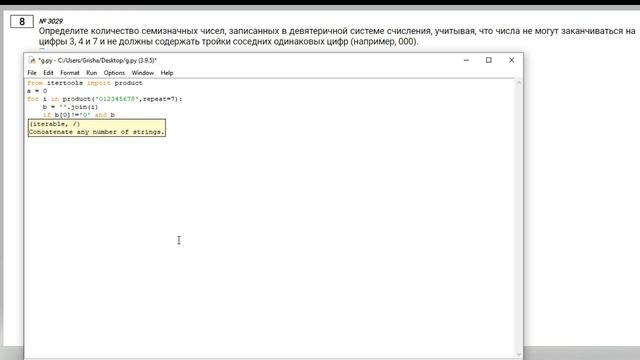
Task: Close the g.py editor window
Action: pos(511,60)
